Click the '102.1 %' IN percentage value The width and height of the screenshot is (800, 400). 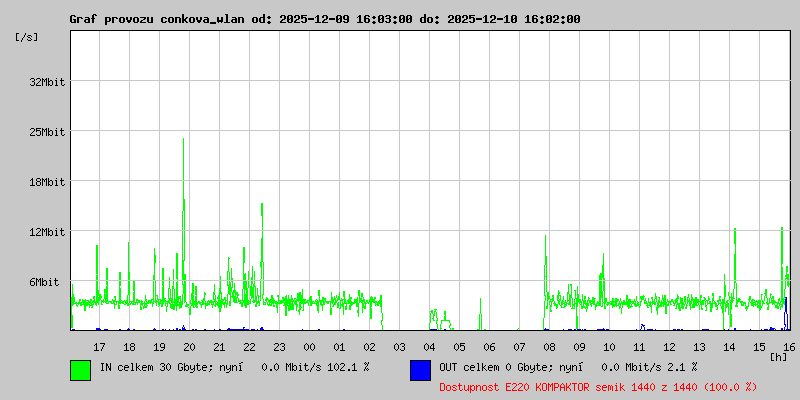(348, 367)
